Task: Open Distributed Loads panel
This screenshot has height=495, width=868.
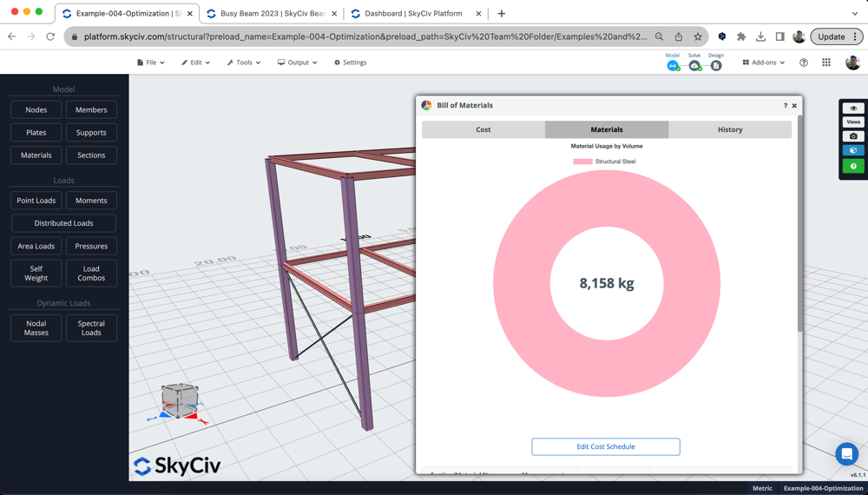Action: (63, 223)
